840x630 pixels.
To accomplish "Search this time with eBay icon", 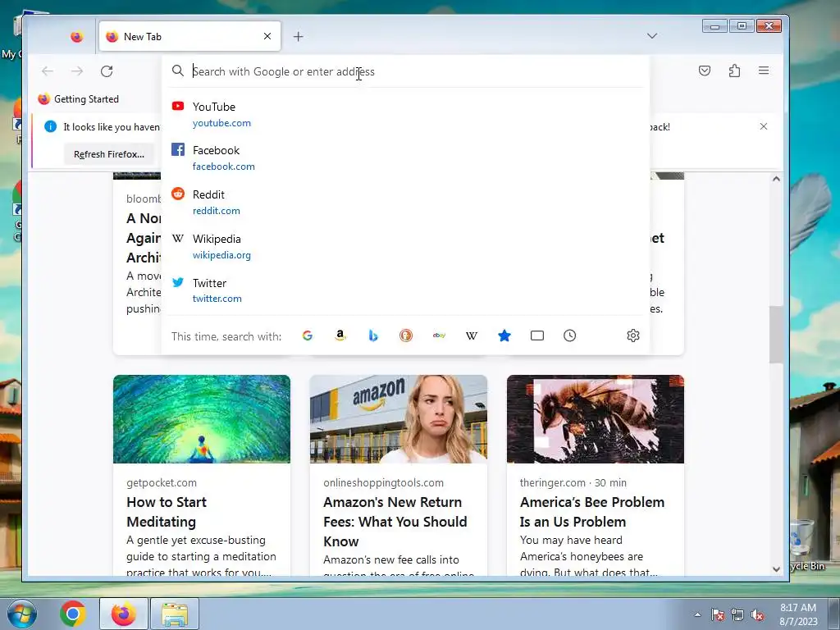I will pyautogui.click(x=439, y=336).
